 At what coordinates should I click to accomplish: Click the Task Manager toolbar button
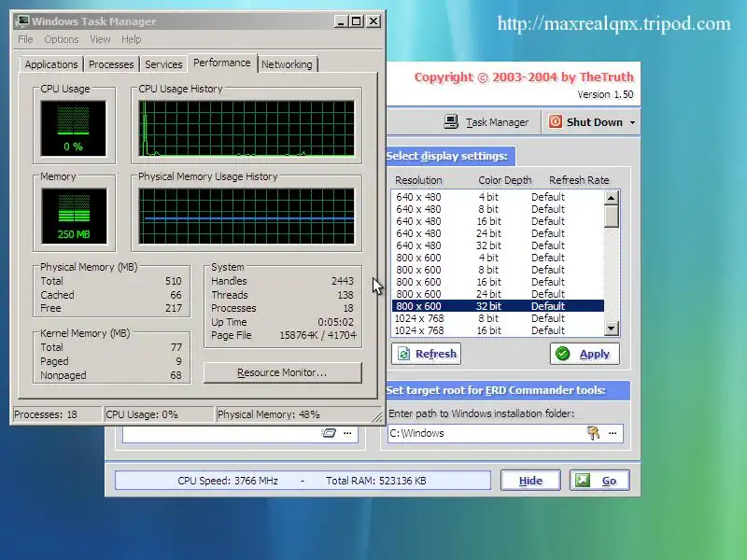(x=486, y=122)
